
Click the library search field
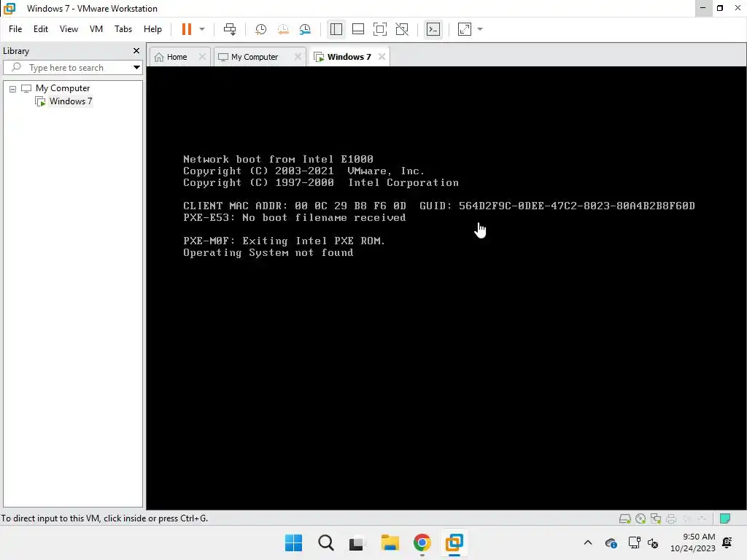coord(71,68)
